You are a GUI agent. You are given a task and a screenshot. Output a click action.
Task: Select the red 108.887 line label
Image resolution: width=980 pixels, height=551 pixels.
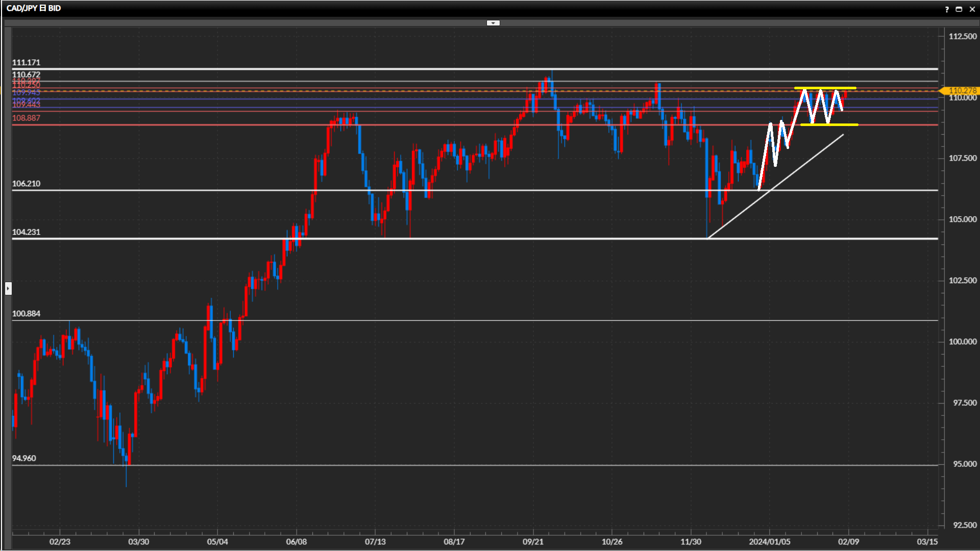click(26, 118)
